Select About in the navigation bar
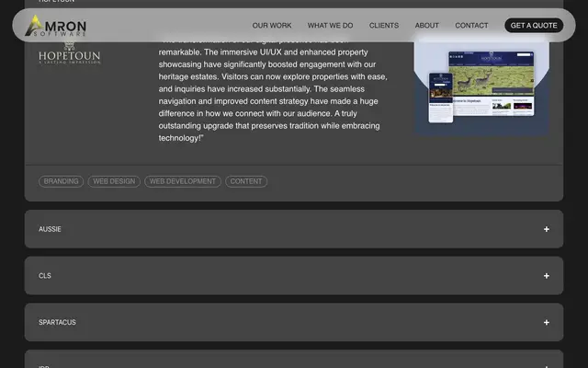 coord(426,26)
